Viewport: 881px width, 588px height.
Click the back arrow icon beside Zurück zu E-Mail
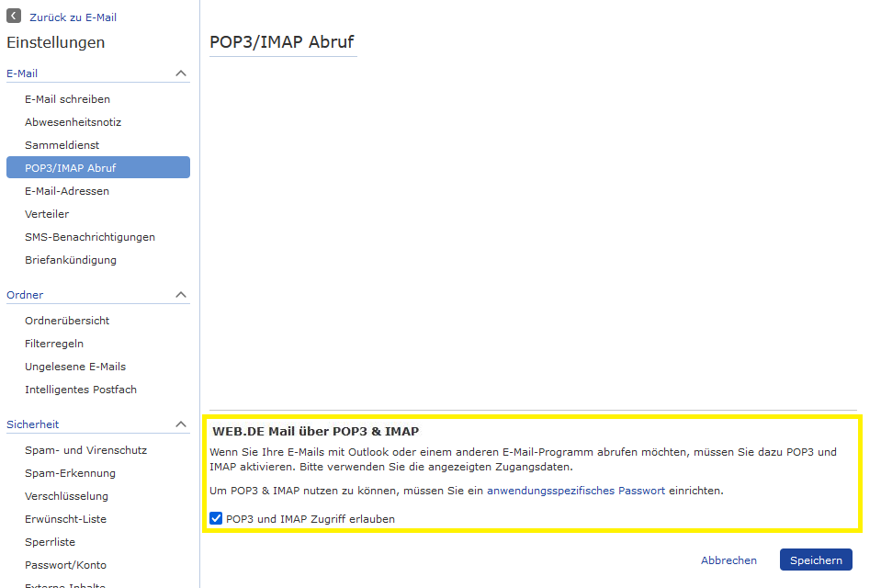pos(14,17)
